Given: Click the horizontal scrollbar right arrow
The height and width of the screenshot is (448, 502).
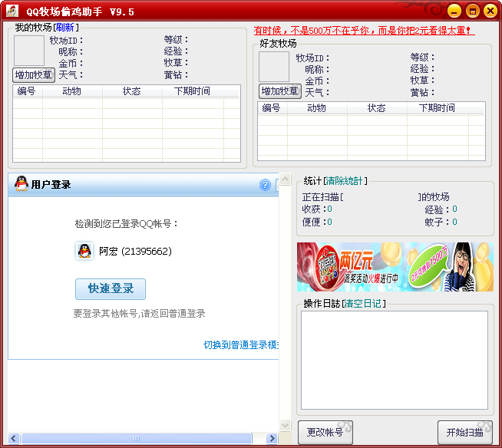Looking at the screenshot, I should point(272,438).
